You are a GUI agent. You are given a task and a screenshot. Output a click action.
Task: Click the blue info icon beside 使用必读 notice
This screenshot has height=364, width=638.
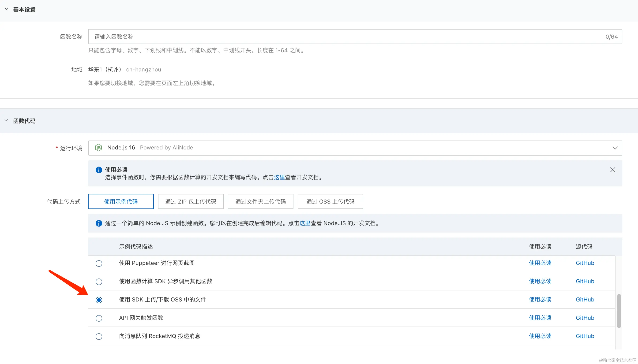point(99,170)
